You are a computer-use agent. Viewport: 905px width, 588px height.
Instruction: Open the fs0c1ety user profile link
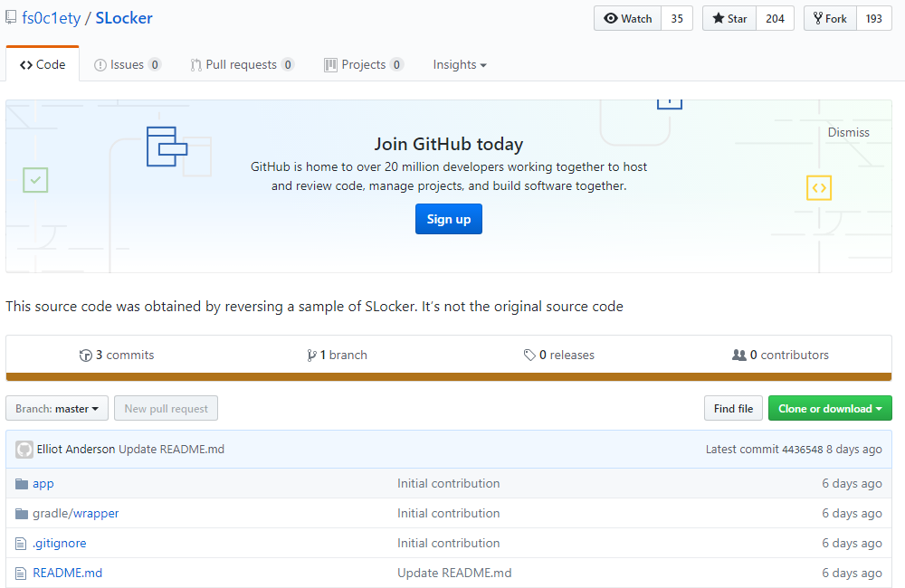point(52,18)
